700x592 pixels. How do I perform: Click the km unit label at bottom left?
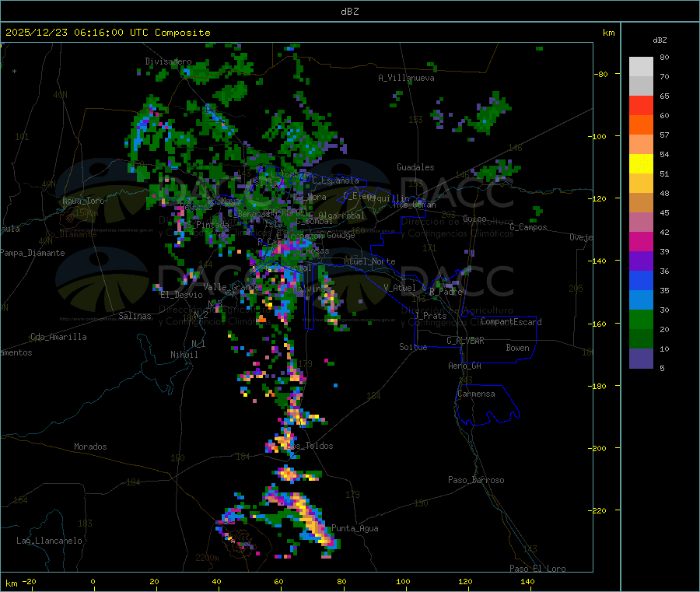click(x=11, y=583)
